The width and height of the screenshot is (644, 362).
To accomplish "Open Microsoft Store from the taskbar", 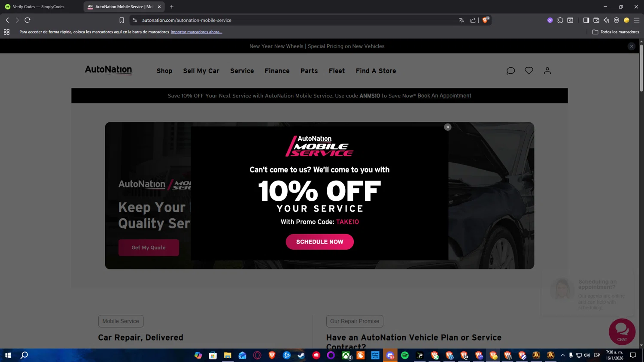I will pyautogui.click(x=213, y=355).
